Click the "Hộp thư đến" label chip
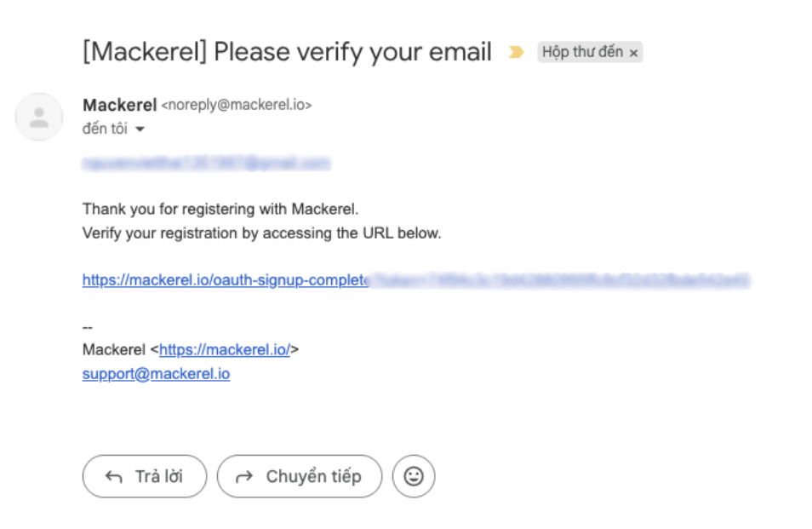Image resolution: width=812 pixels, height=529 pixels. click(582, 52)
